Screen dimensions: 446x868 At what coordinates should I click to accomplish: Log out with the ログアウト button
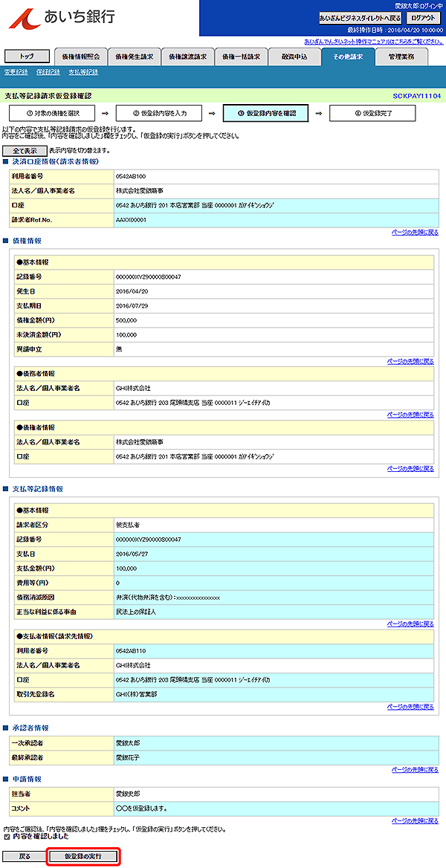tap(422, 18)
